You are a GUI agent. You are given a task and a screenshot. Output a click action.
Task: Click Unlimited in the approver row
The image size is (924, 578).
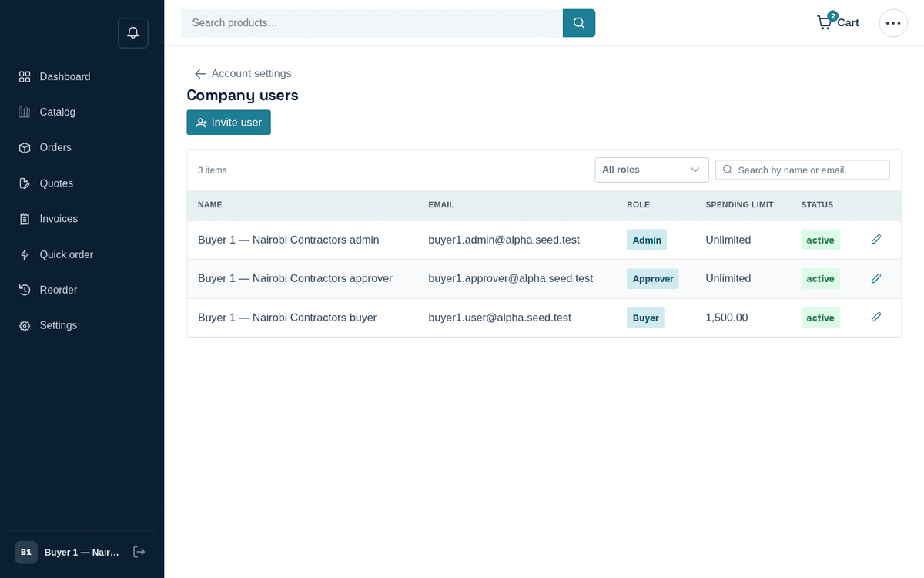click(x=728, y=279)
